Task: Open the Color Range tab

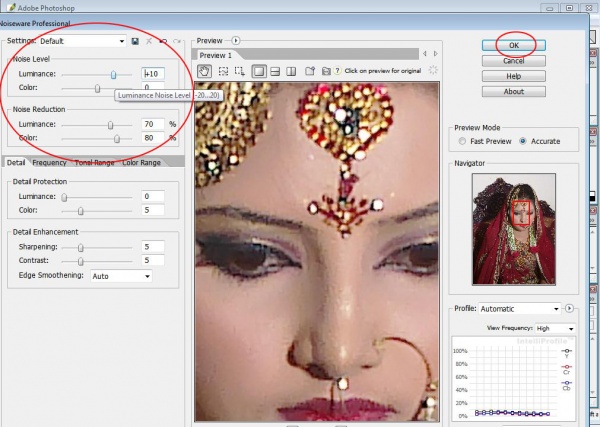Action: pyautogui.click(x=141, y=162)
